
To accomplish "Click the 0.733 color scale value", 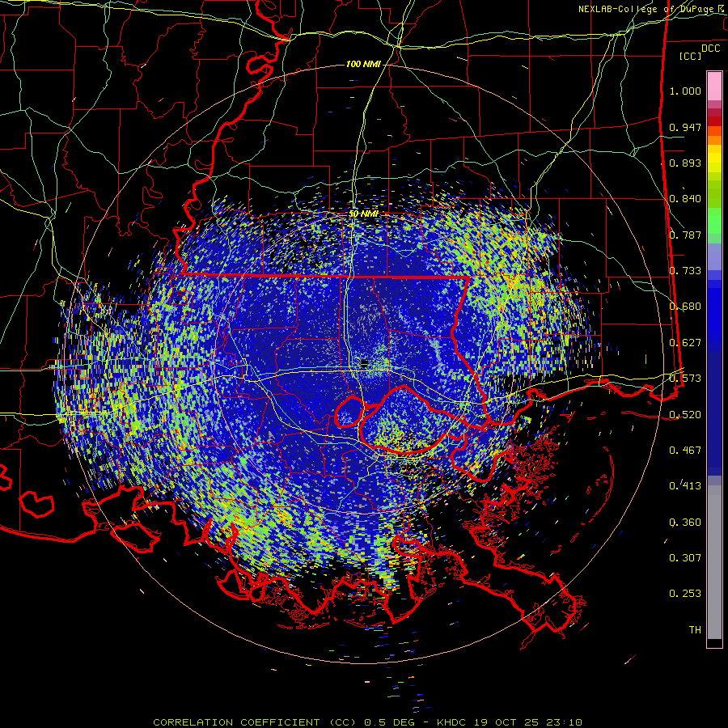I will 685,270.
